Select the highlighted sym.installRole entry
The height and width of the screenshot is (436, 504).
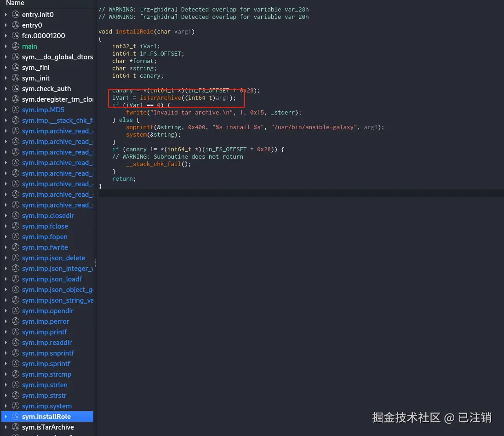pos(47,416)
